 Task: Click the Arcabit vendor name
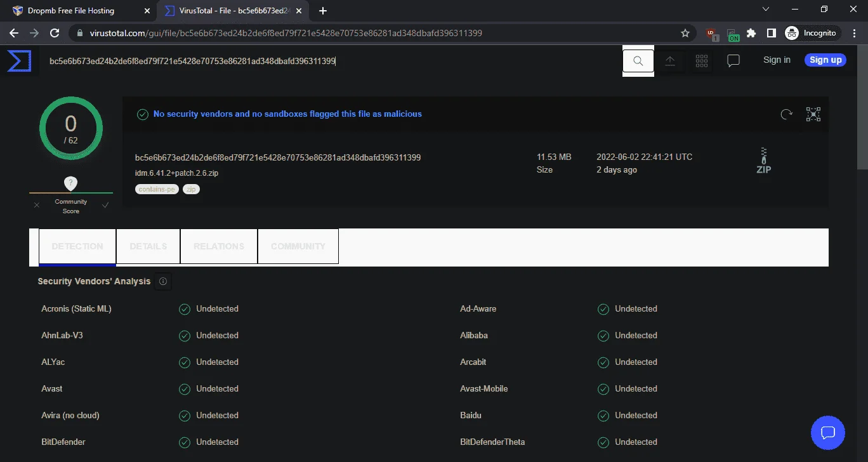click(473, 362)
